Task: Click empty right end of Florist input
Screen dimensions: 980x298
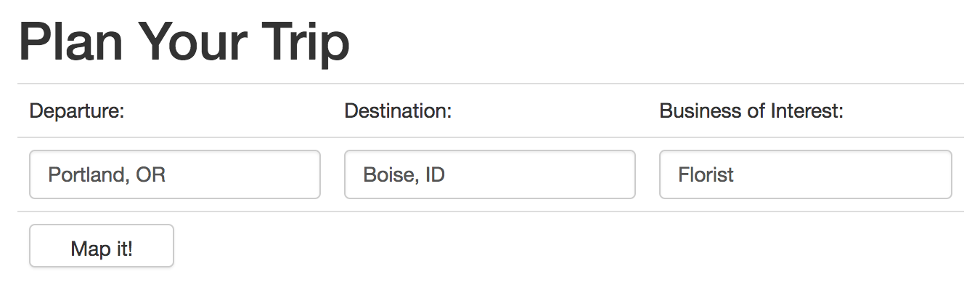Action: (886, 174)
